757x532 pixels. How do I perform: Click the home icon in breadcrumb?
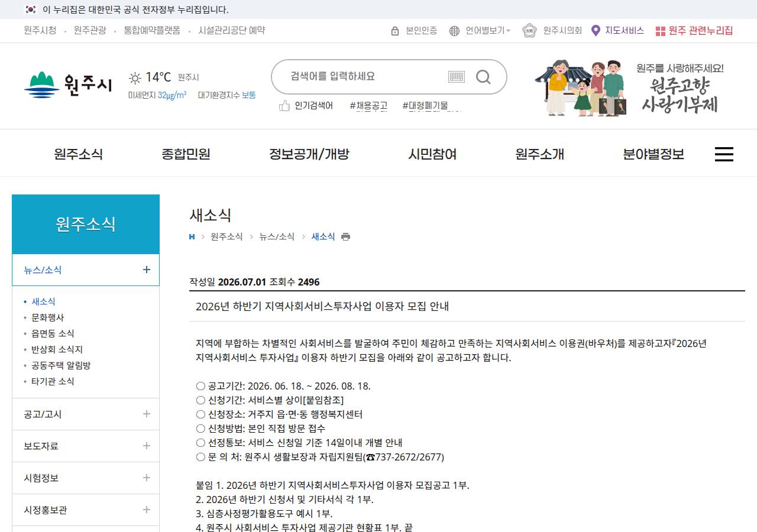[x=192, y=237]
